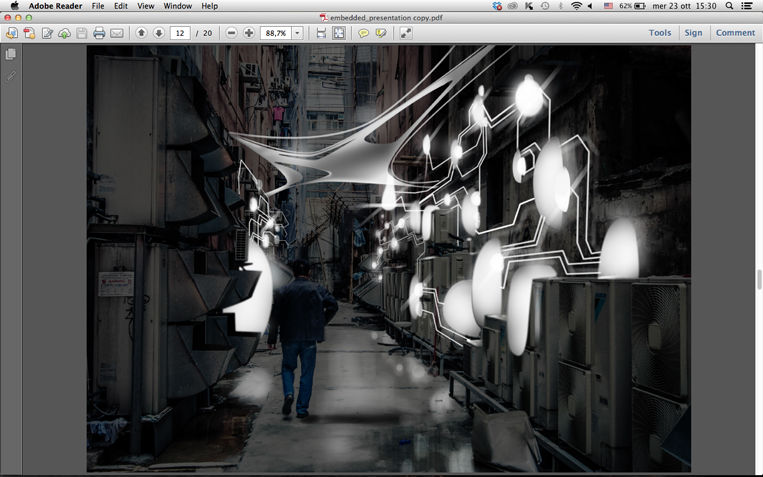763x477 pixels.
Task: Click the Sign button
Action: coord(693,33)
